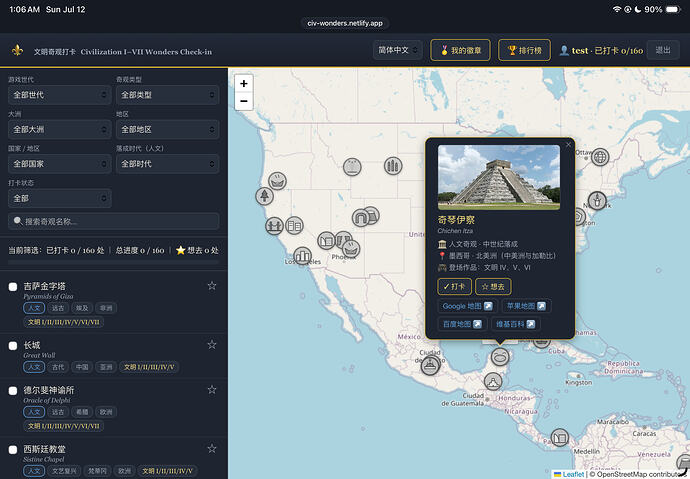Click the statue marker near New York
690x479 pixels.
597,201
